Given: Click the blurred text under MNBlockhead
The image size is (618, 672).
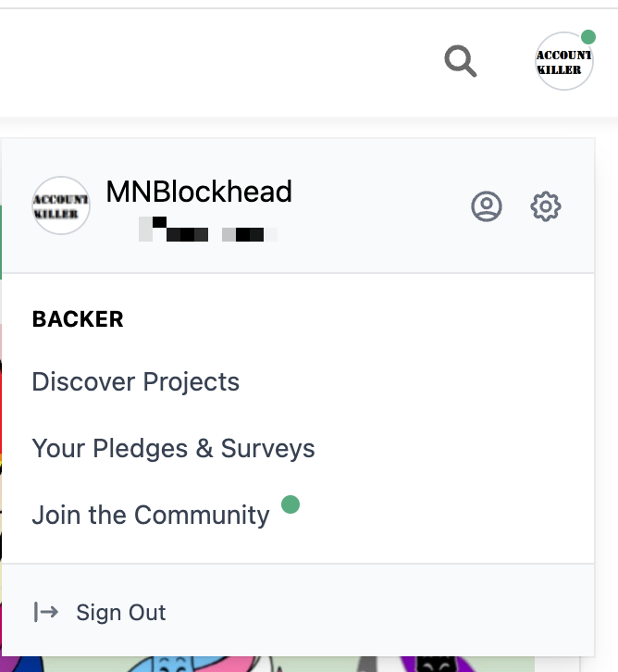Looking at the screenshot, I should point(208,230).
